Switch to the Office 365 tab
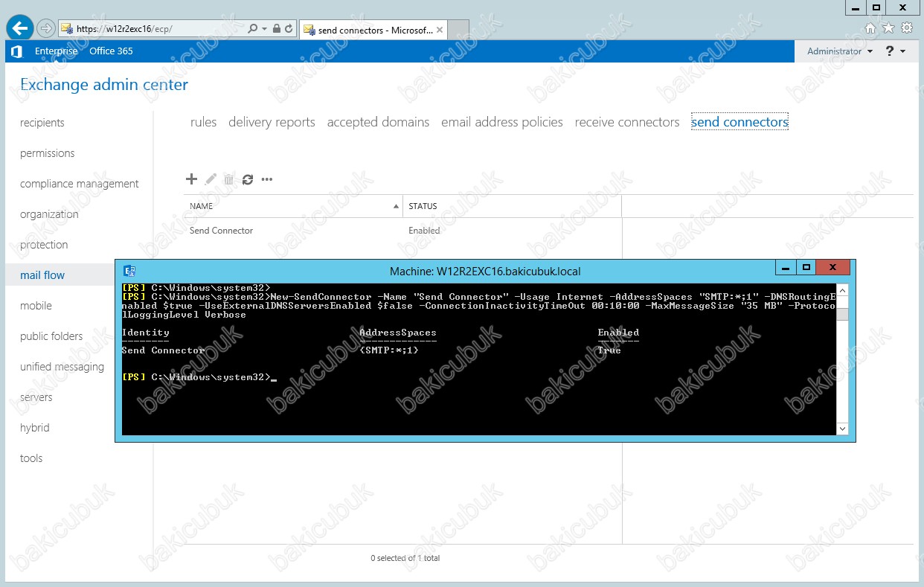 coord(111,51)
